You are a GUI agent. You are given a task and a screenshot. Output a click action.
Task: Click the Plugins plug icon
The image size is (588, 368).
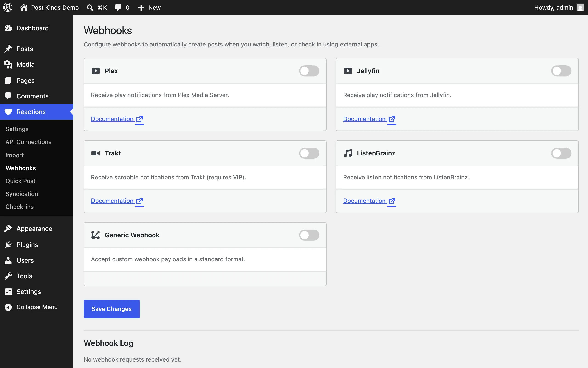coord(8,244)
